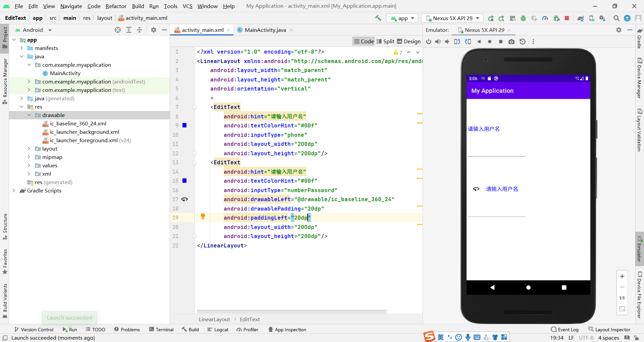Open the Refactor menu

(116, 6)
